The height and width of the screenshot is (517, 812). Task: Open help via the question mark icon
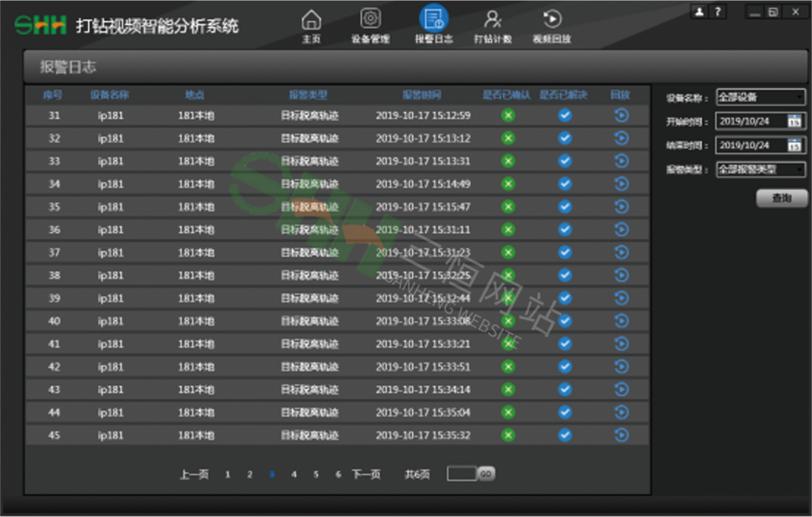click(x=716, y=12)
